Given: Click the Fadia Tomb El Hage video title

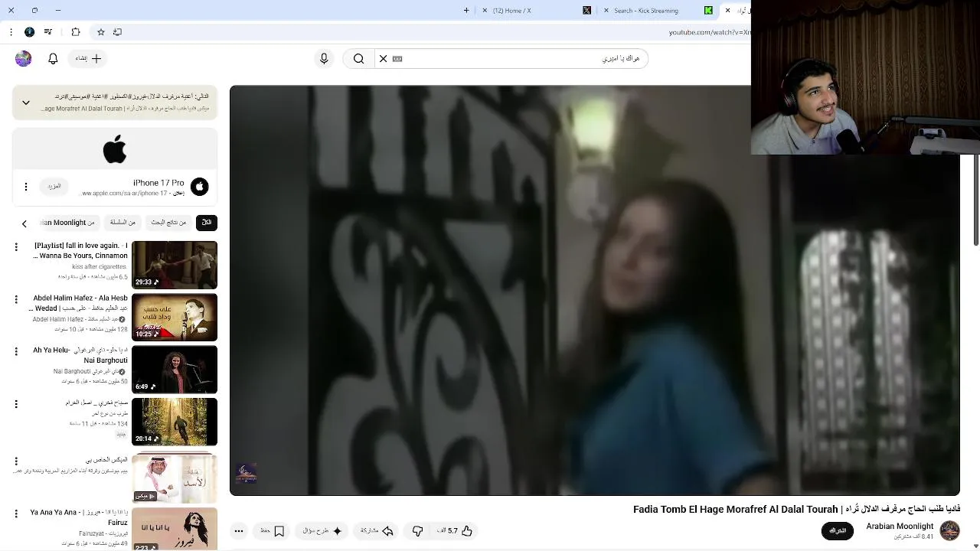Looking at the screenshot, I should point(796,510).
